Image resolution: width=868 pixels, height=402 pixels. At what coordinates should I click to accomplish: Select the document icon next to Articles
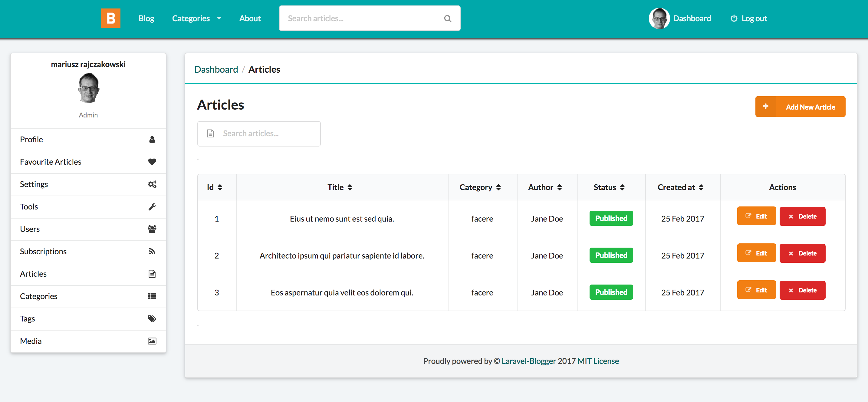coord(152,274)
